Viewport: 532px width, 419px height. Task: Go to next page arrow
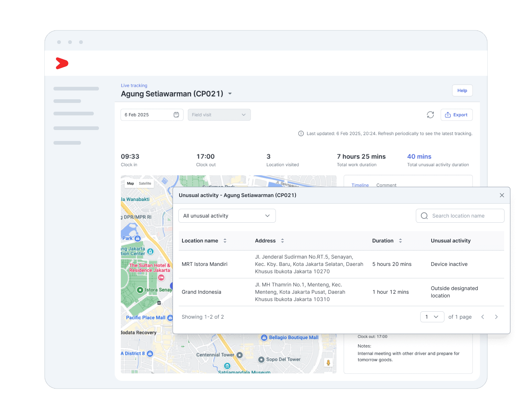point(496,317)
